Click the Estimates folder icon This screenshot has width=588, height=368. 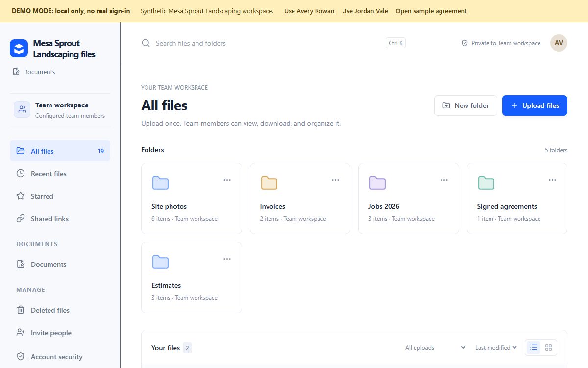click(160, 262)
